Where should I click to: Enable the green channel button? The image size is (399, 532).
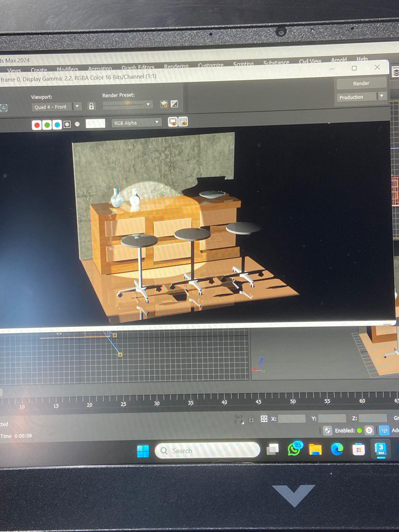47,125
